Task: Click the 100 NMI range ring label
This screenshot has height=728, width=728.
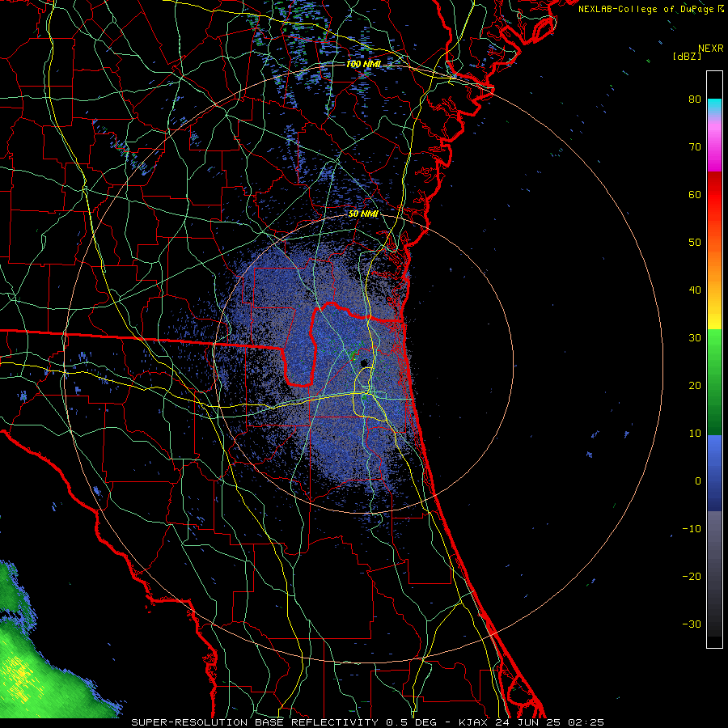Action: click(363, 64)
